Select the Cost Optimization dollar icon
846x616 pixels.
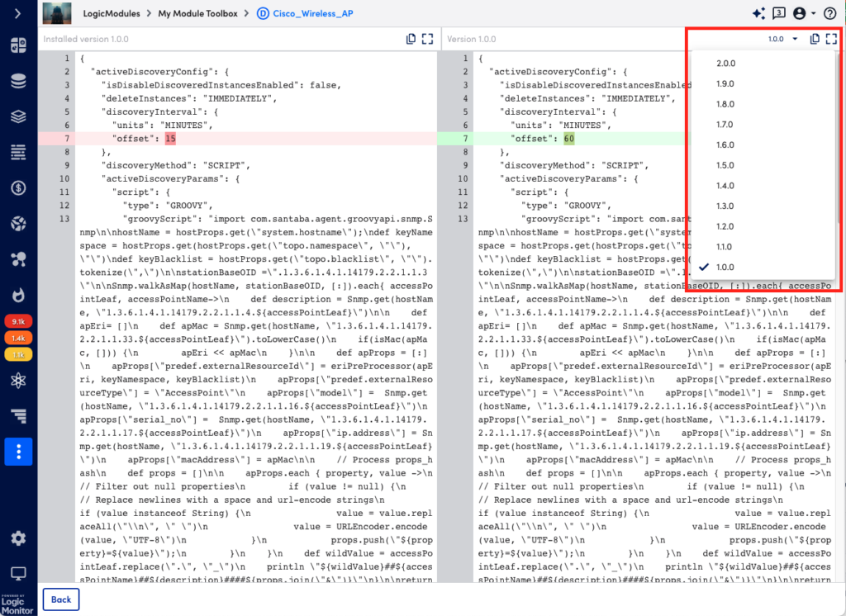tap(18, 188)
